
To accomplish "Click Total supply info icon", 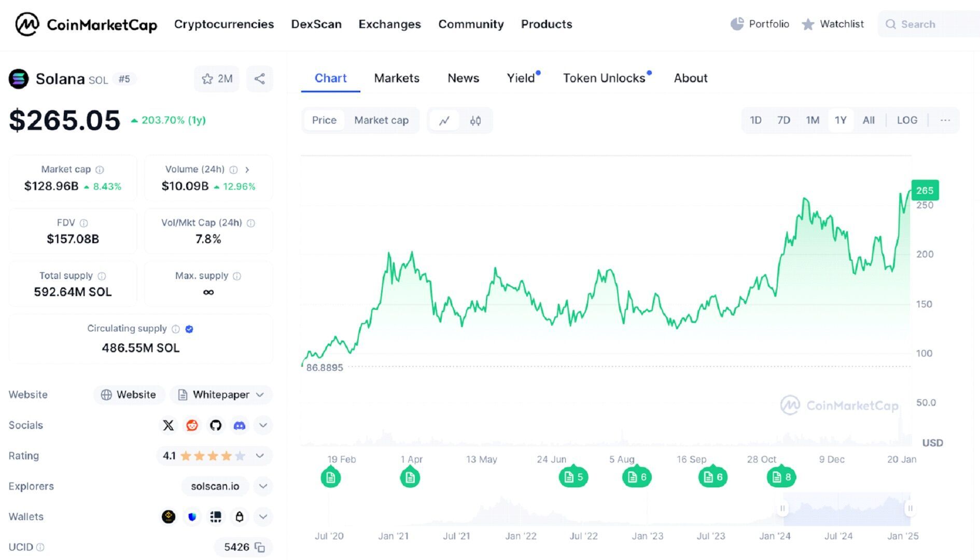I will coord(102,276).
